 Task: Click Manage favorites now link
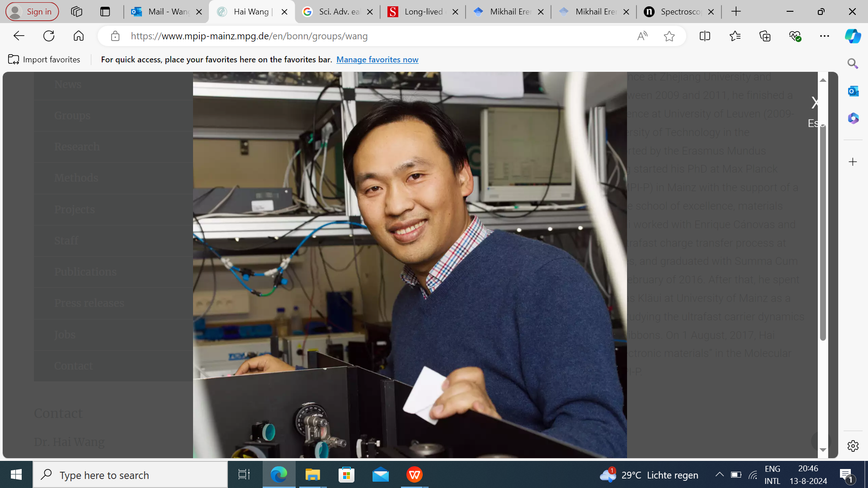377,60
